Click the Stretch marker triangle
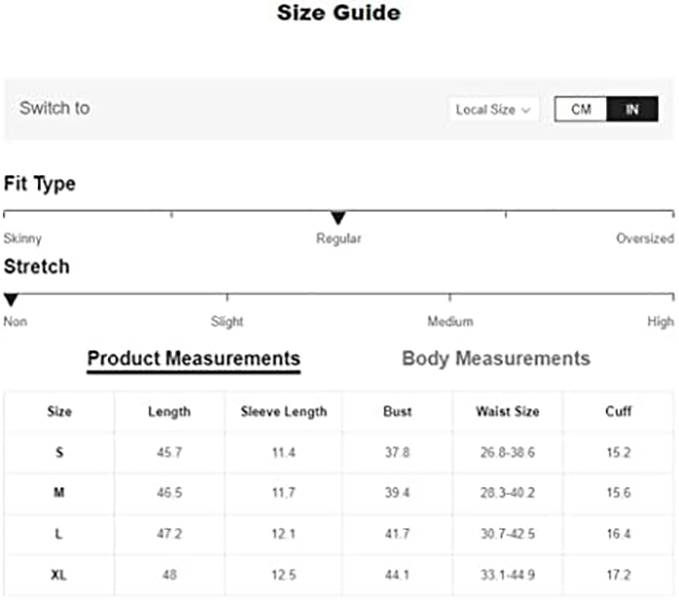The width and height of the screenshot is (679, 600). (x=11, y=300)
